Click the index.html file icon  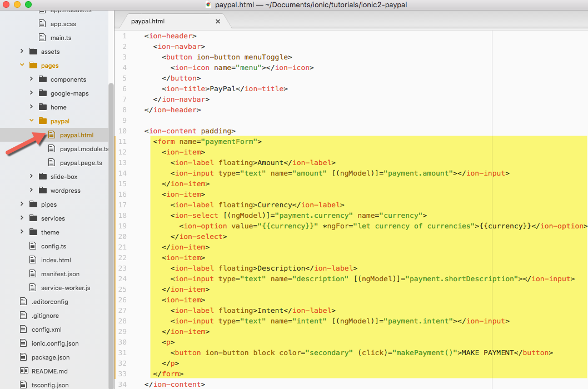pos(33,260)
